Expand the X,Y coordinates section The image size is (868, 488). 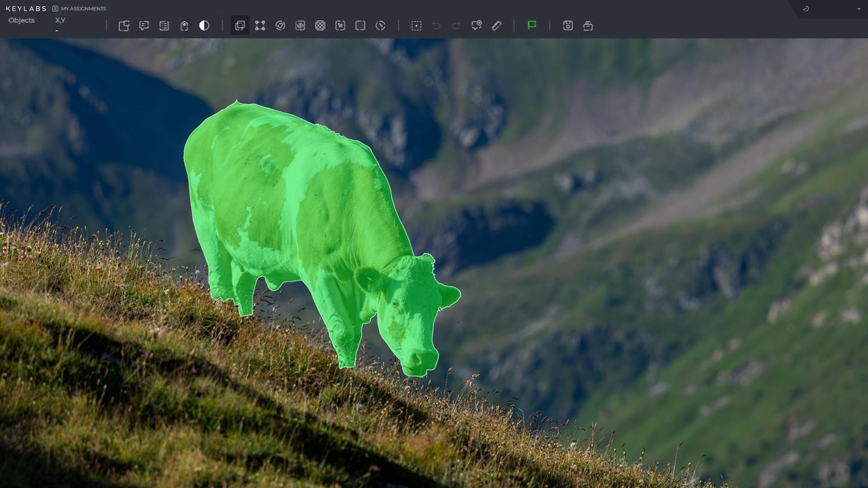[60, 20]
